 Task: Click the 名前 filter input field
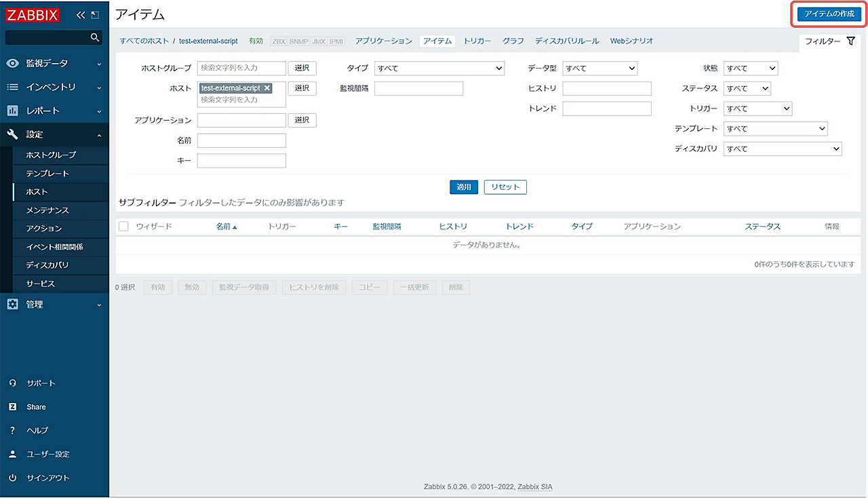click(x=241, y=140)
